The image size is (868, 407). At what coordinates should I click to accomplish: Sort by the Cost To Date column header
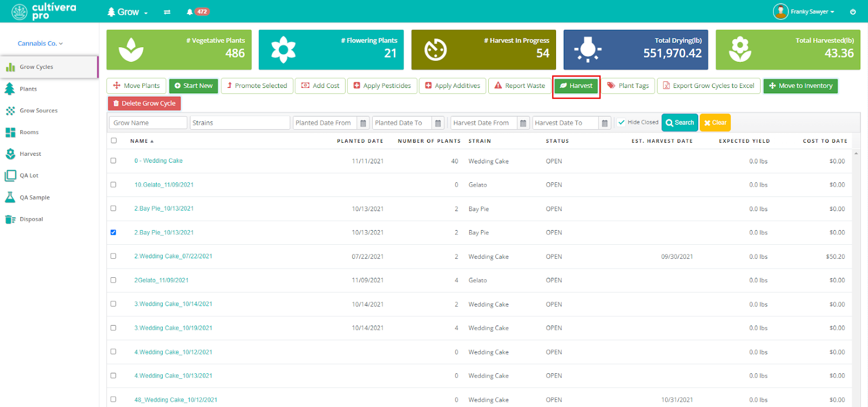coord(825,141)
